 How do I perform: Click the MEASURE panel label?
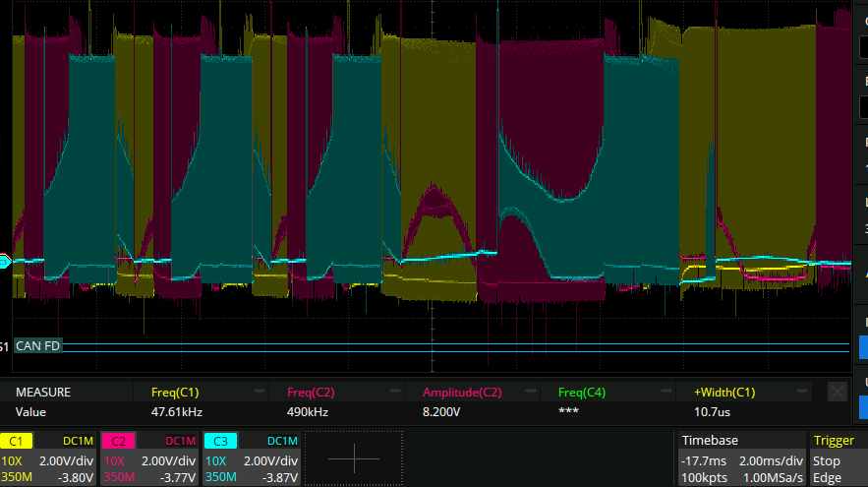[x=43, y=392]
